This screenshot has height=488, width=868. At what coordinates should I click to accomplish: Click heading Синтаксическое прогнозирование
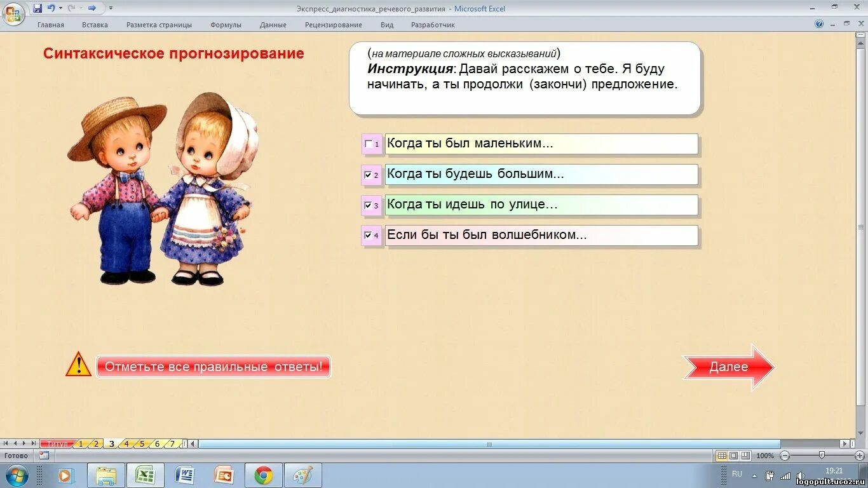(x=173, y=53)
